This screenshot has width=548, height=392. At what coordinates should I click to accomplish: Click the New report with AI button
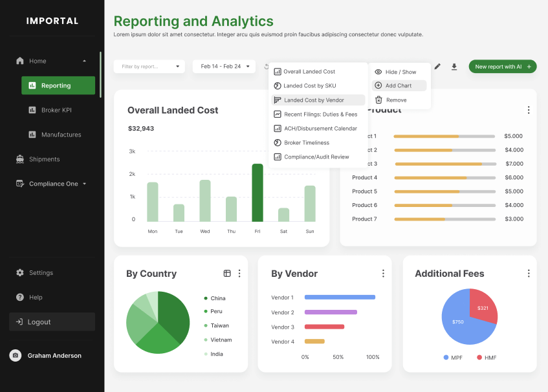tap(503, 66)
